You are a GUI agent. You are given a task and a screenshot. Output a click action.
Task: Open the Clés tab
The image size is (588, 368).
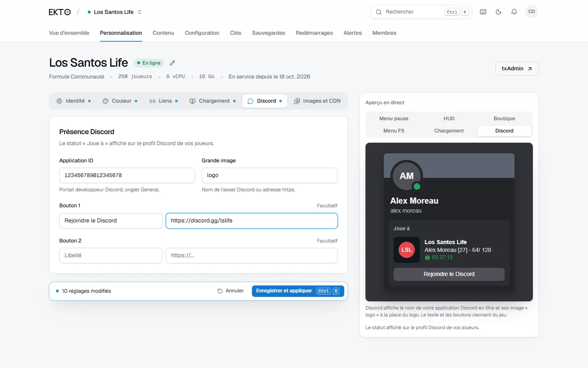(236, 33)
